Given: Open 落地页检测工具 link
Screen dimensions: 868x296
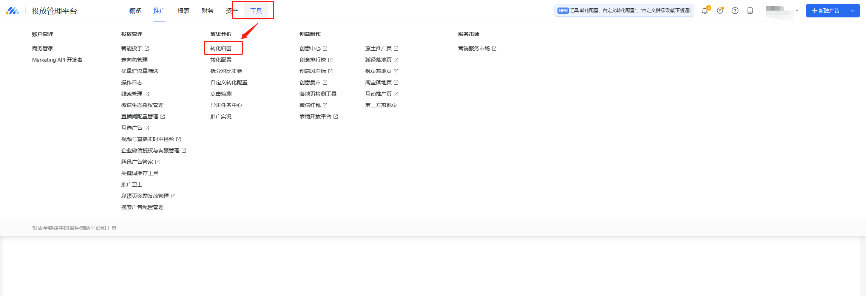Looking at the screenshot, I should click(x=318, y=94).
